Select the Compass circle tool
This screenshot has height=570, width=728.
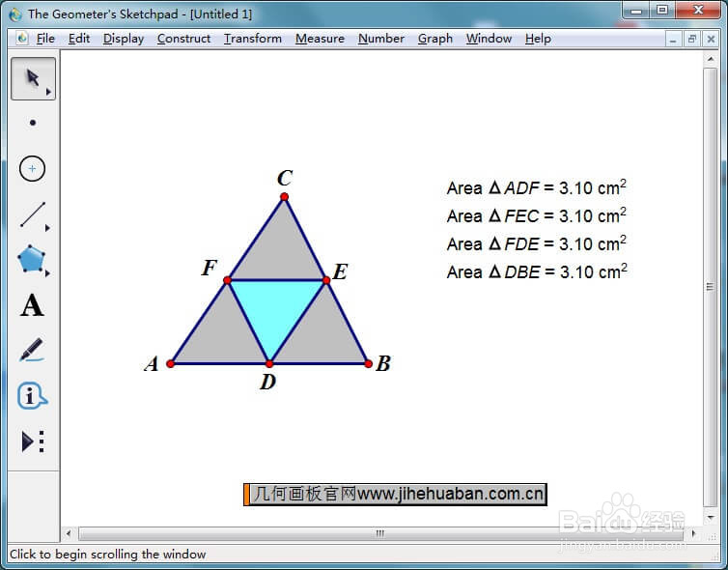pyautogui.click(x=32, y=168)
